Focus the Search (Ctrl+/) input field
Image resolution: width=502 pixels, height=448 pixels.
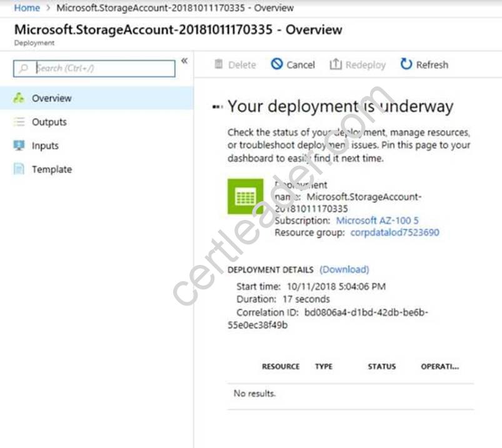pos(94,69)
